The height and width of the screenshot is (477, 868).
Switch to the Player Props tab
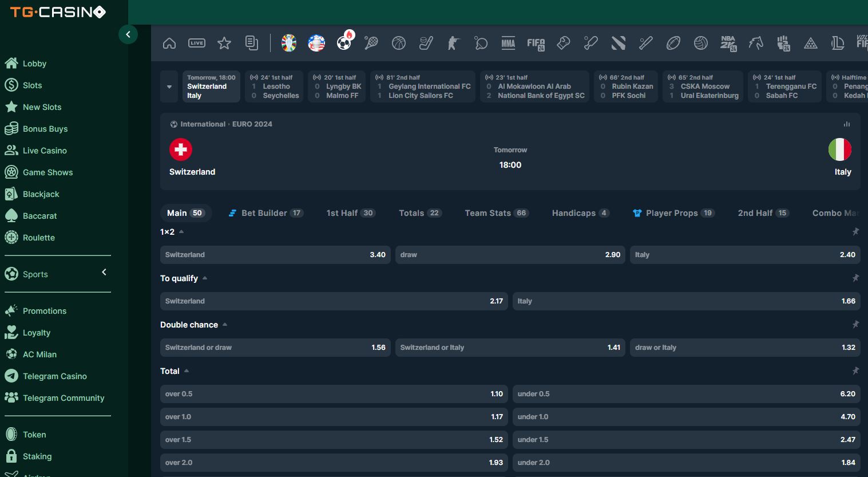pyautogui.click(x=672, y=213)
